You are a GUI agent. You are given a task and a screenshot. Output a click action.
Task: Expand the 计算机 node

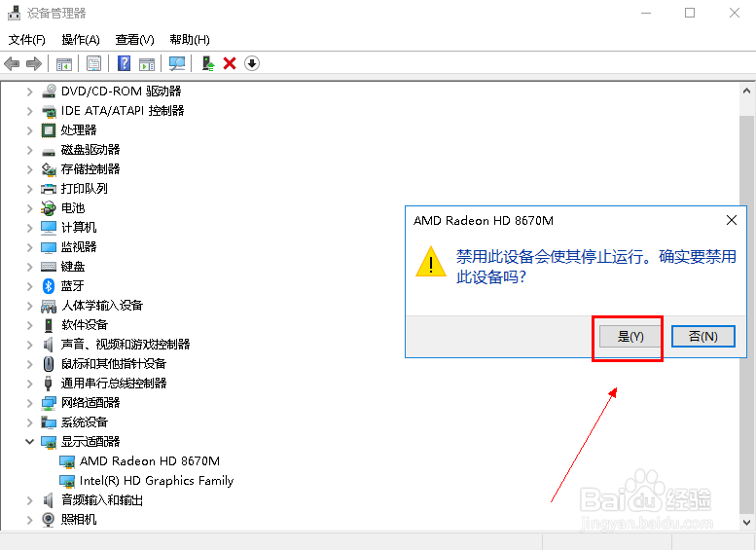(29, 228)
